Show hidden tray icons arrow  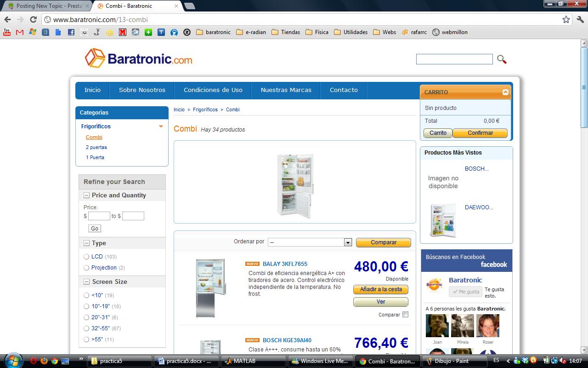point(508,361)
